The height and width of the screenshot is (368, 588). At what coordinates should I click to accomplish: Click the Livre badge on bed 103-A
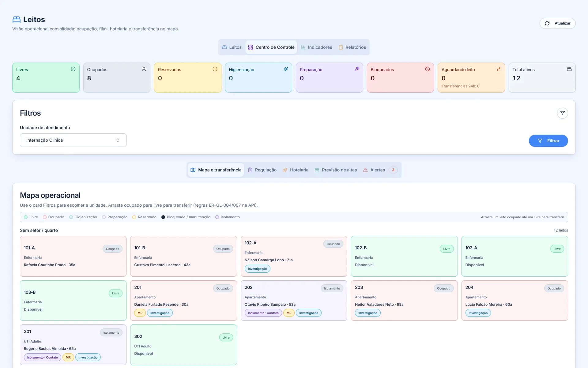click(557, 249)
